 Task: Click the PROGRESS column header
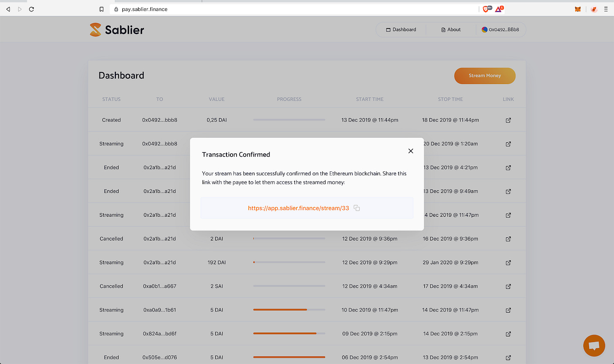[289, 99]
